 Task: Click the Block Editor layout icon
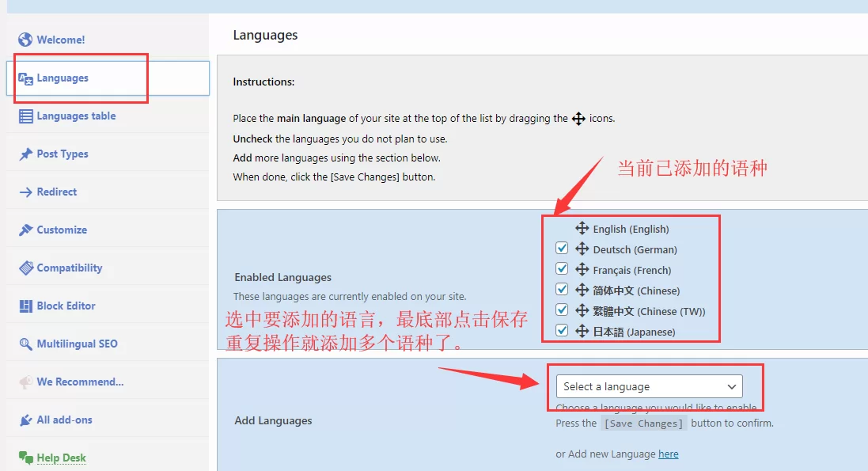pos(25,306)
